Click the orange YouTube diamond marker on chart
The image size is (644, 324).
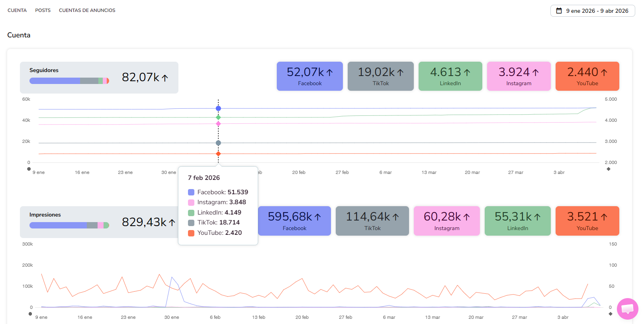click(218, 154)
